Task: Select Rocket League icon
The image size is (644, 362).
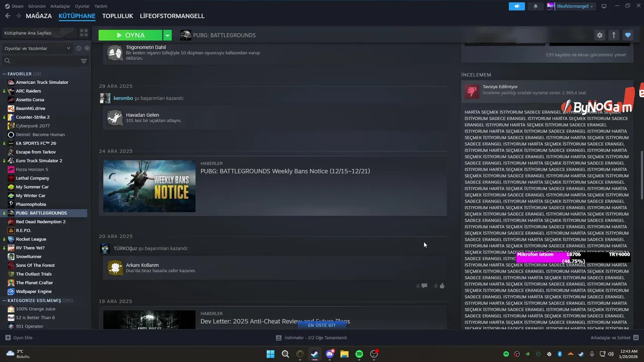Action: pos(11,239)
